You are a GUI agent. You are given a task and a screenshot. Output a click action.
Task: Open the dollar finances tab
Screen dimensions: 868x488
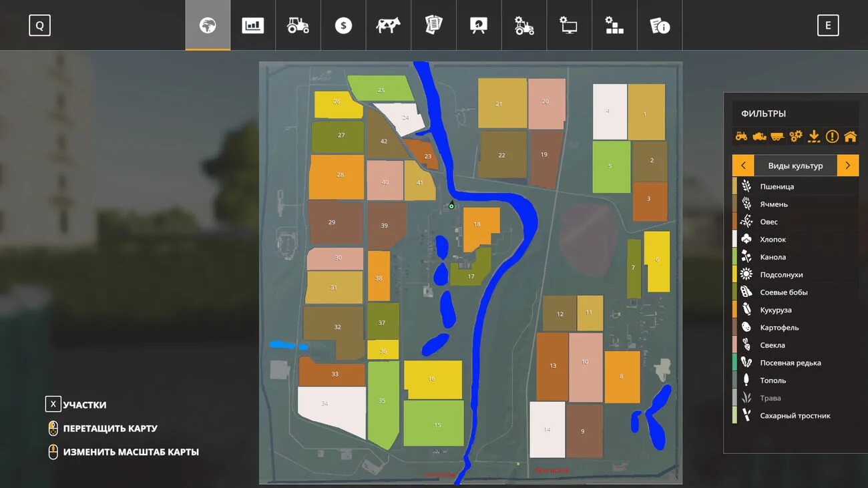(343, 25)
